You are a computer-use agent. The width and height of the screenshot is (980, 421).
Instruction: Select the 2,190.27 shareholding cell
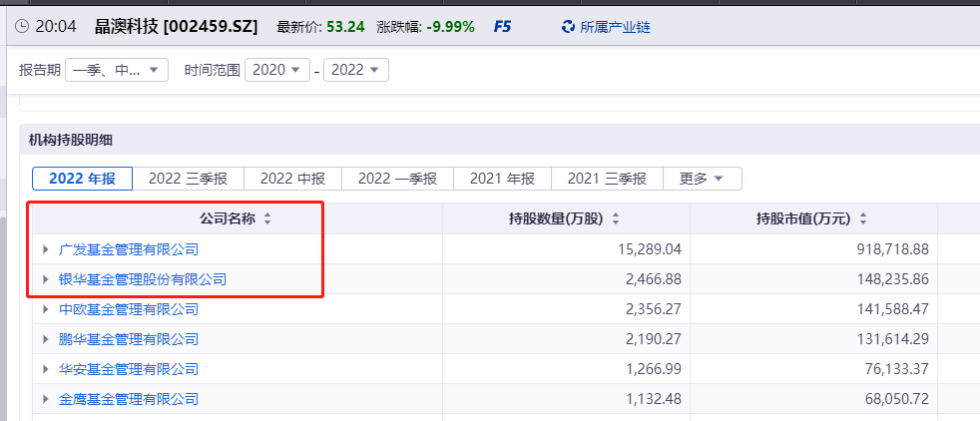click(x=566, y=339)
